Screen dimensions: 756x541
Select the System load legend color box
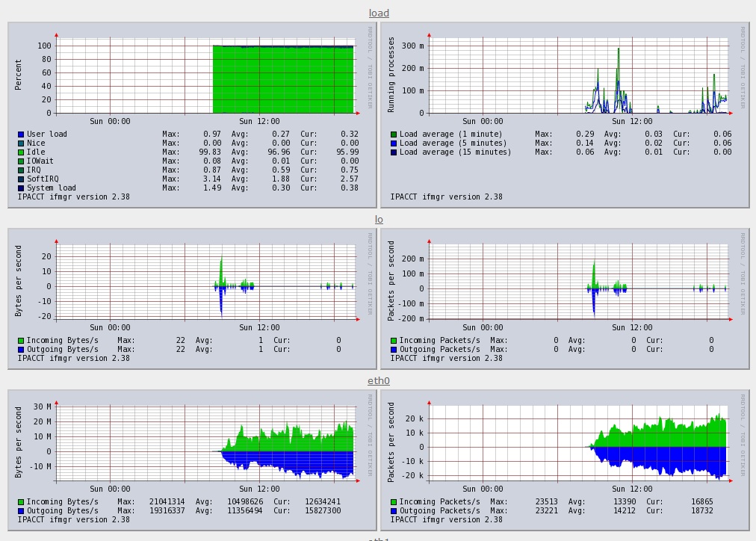point(21,188)
